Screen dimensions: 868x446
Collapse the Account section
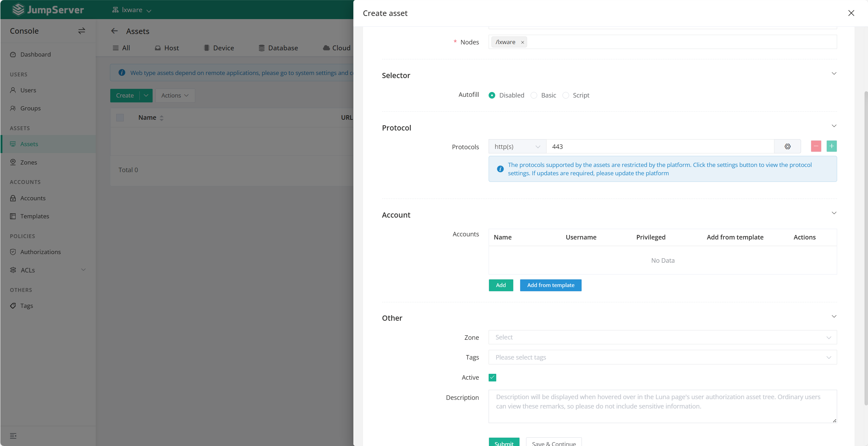click(x=834, y=213)
